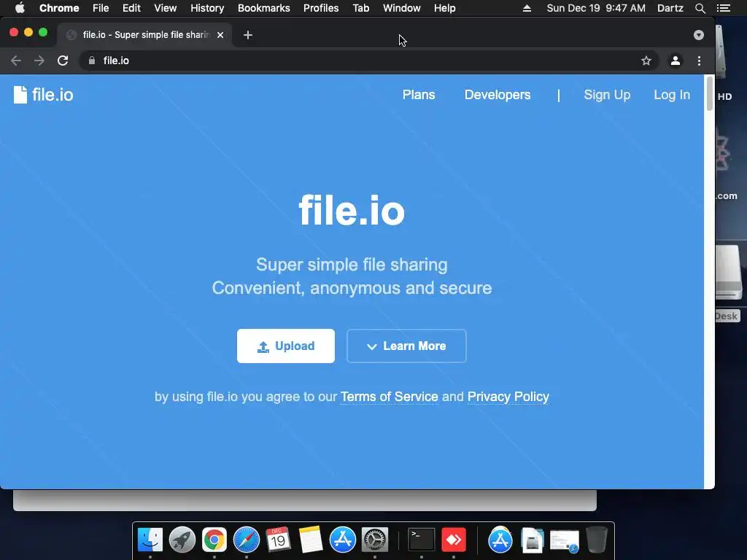747x560 pixels.
Task: Open Safari from the dock
Action: 247,540
